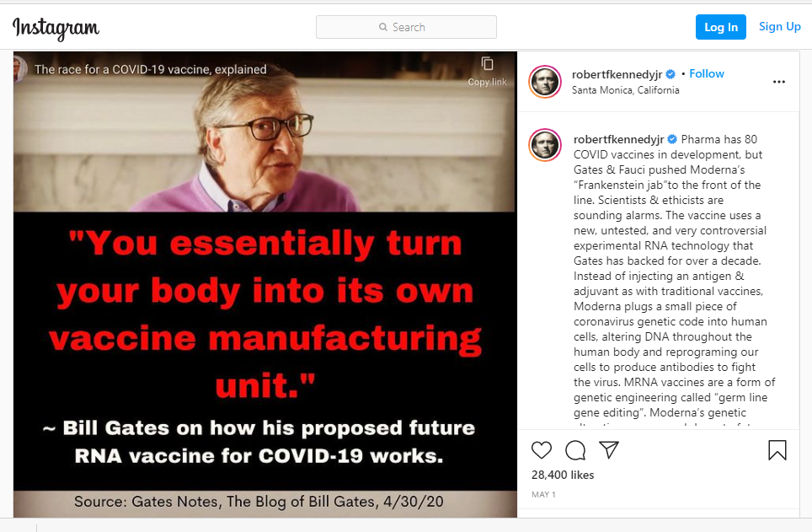Image resolution: width=812 pixels, height=532 pixels.
Task: Click the Instagram logo
Action: [56, 28]
